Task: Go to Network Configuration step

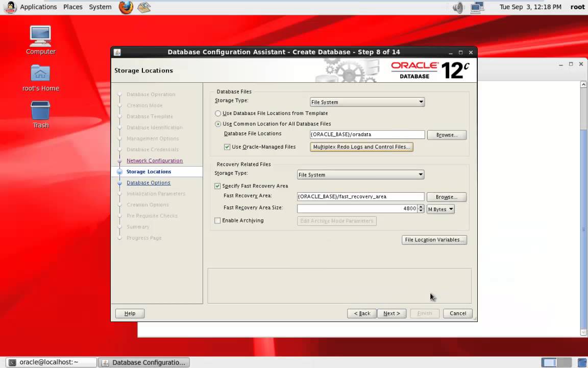Action: click(x=155, y=160)
